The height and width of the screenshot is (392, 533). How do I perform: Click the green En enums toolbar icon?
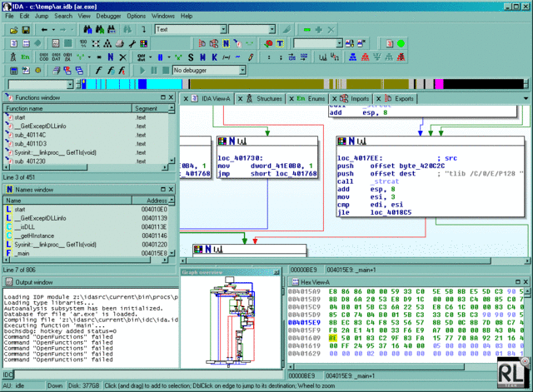pos(25,57)
